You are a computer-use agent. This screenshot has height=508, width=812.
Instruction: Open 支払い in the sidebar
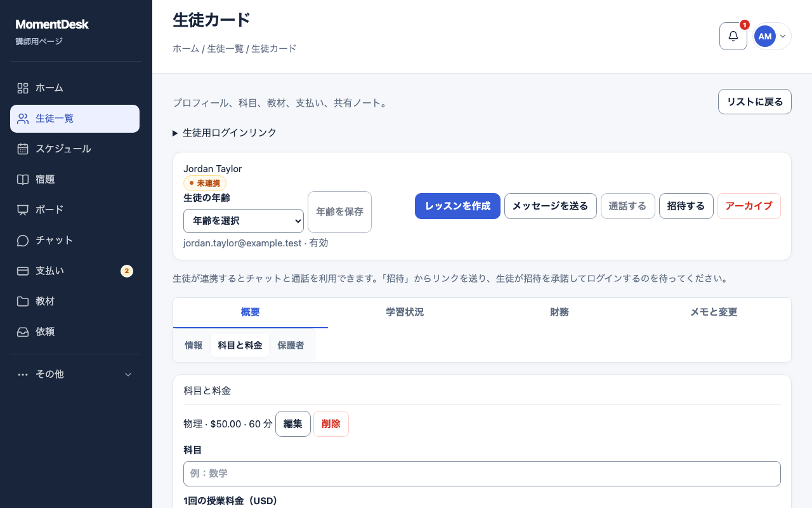(x=75, y=271)
